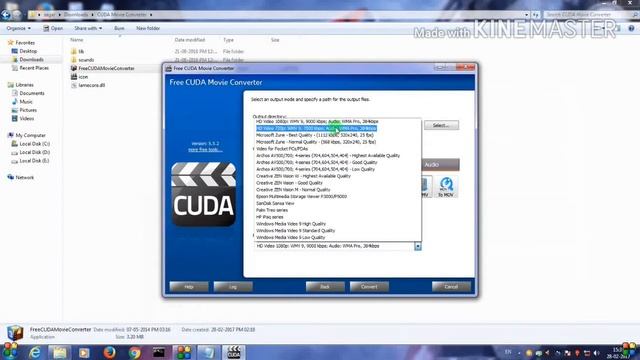
Task: Choose Archos Low Quality profile
Action: coord(315,169)
